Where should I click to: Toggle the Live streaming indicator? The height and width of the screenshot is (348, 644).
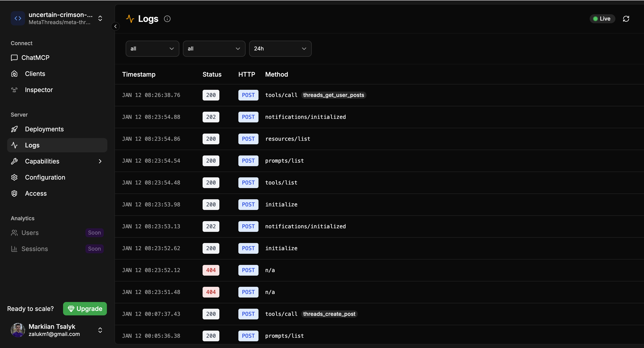coord(602,19)
